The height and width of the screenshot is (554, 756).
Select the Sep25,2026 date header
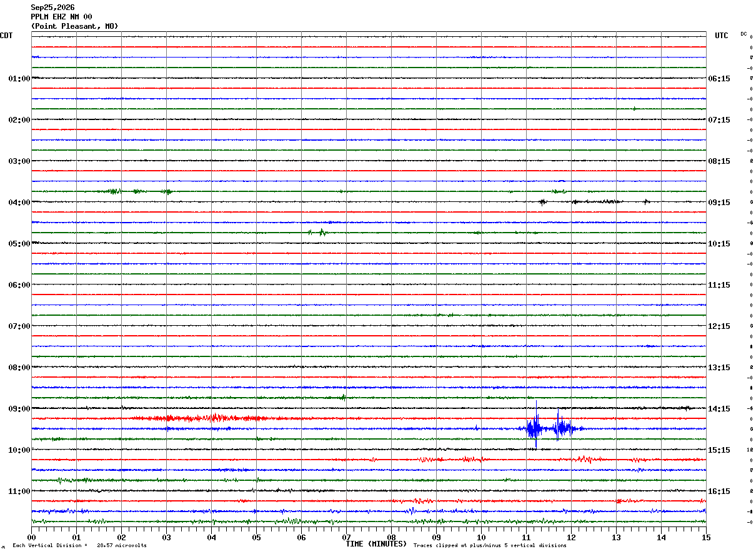(x=52, y=8)
